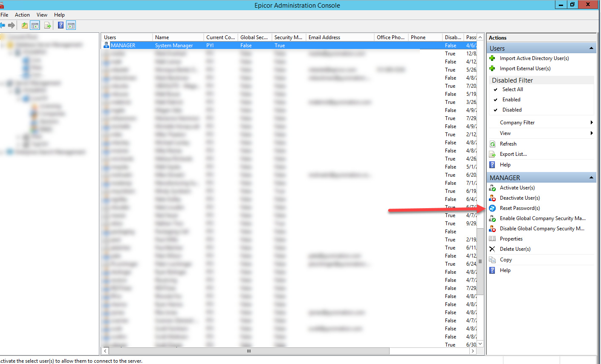Sort by the Office Pho... column header
The height and width of the screenshot is (364, 601).
click(x=391, y=37)
